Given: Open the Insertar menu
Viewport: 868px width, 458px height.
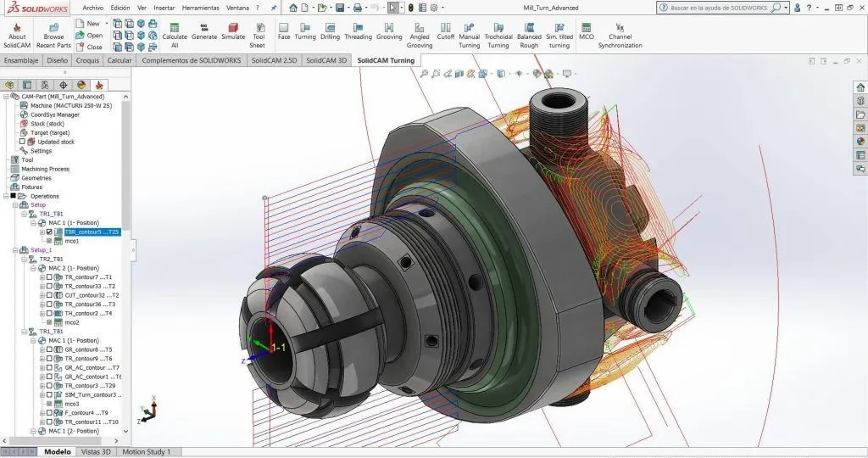Looking at the screenshot, I should [x=164, y=8].
